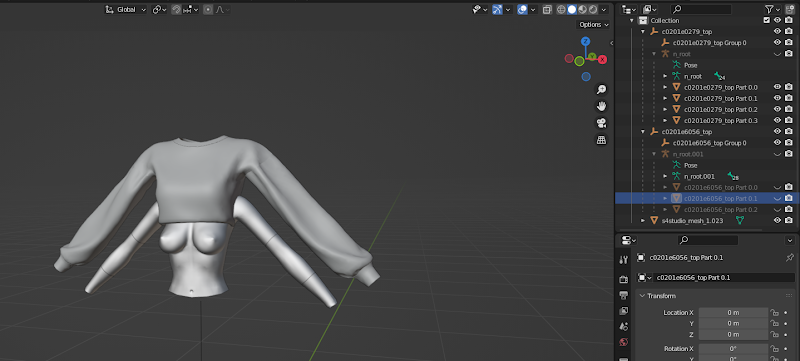This screenshot has width=800, height=361.
Task: Click the negative Z axis gizmo circle
Action: point(586,77)
